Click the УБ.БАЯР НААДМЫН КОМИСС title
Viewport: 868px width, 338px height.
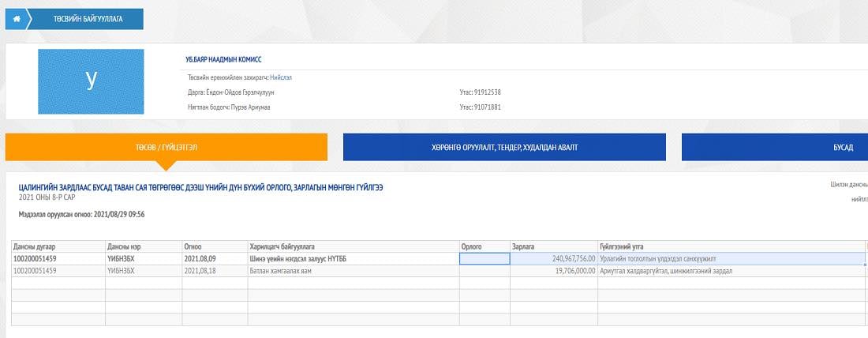(x=223, y=59)
